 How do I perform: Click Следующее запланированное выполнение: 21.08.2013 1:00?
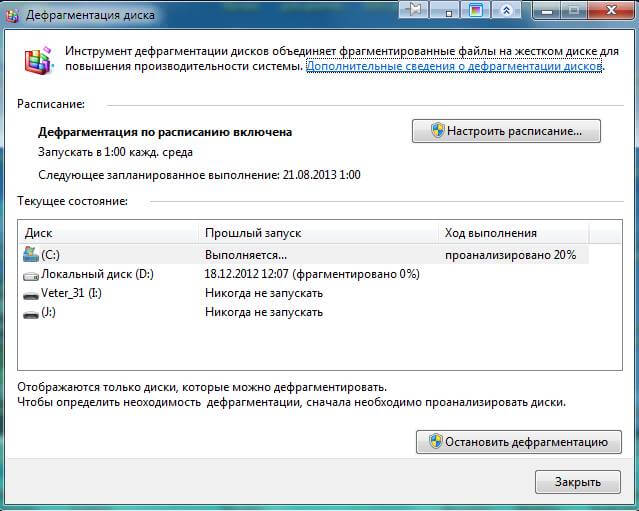coord(199,175)
